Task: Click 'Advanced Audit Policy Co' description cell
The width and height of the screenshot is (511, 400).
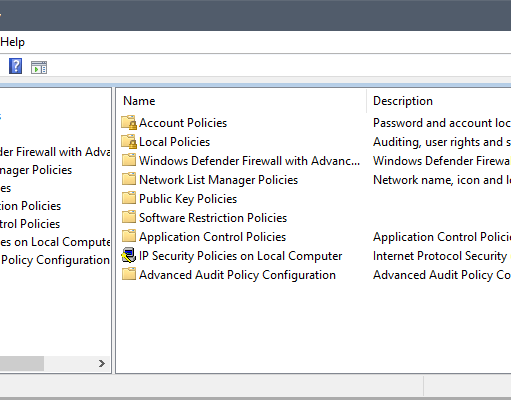Action: click(x=442, y=275)
